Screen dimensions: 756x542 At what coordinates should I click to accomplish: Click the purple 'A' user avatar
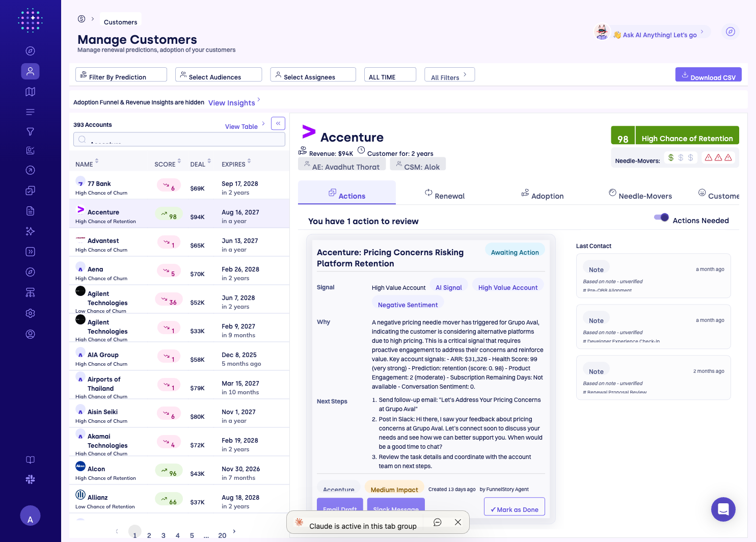tap(30, 516)
